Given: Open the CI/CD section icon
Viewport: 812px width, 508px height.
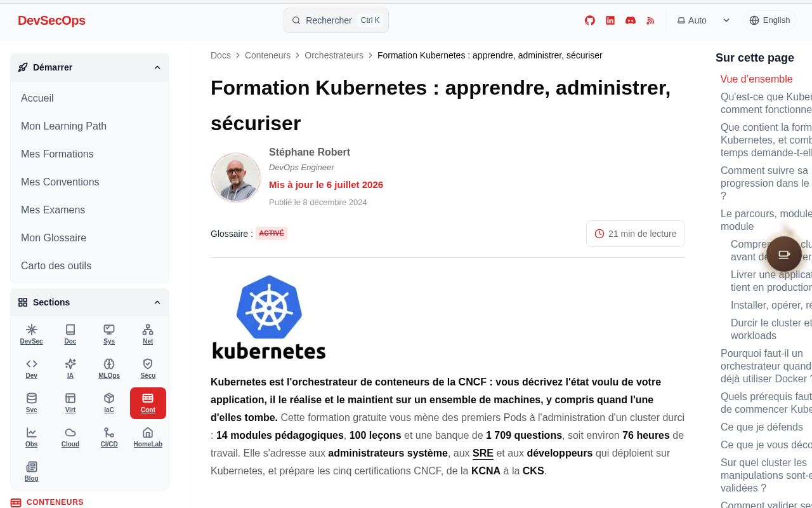Looking at the screenshot, I should [x=109, y=437].
